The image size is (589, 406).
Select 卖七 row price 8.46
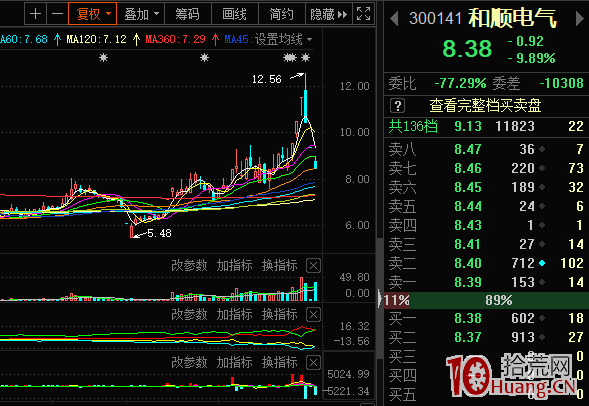[x=468, y=168]
